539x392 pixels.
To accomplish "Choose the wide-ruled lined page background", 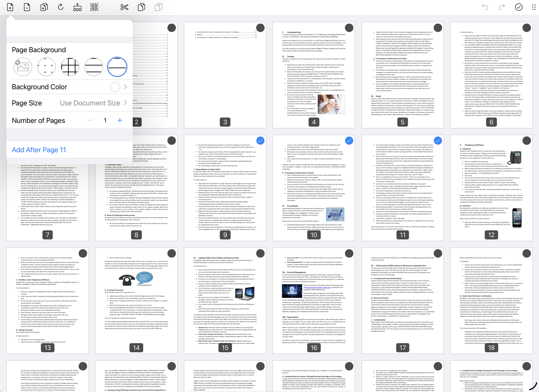I will pos(94,67).
